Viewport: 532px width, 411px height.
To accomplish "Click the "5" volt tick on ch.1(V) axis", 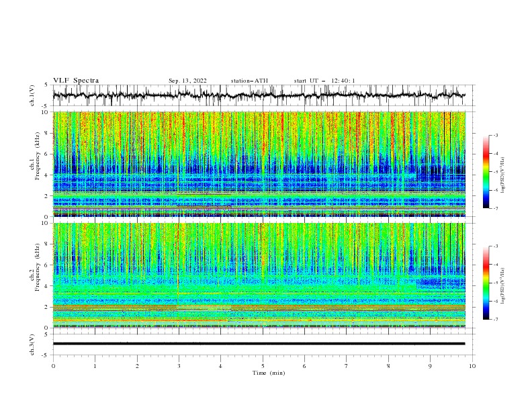I will tap(46, 85).
